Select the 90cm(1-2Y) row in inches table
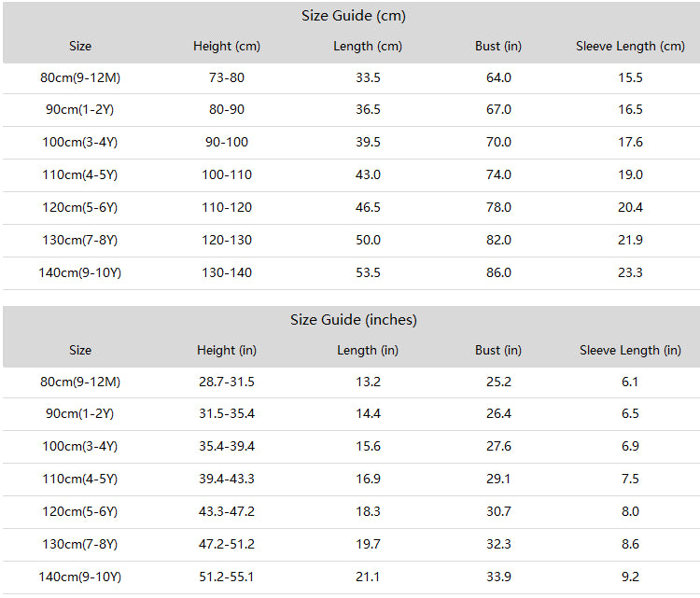 point(351,414)
